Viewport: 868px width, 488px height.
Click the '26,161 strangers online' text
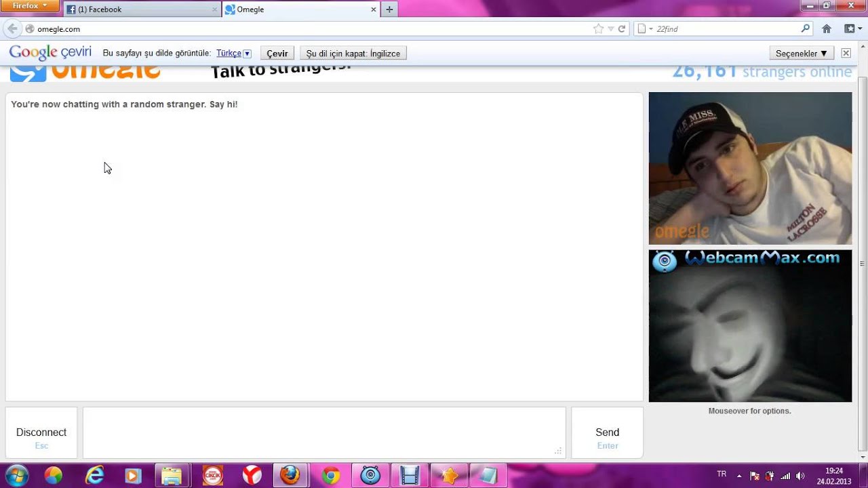pos(762,72)
